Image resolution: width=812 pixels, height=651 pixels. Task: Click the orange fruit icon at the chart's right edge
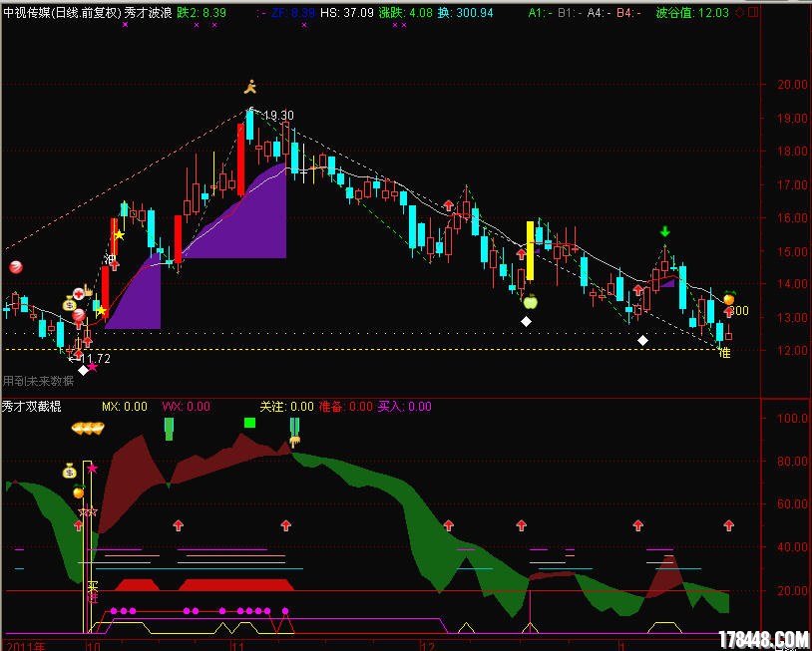click(728, 298)
